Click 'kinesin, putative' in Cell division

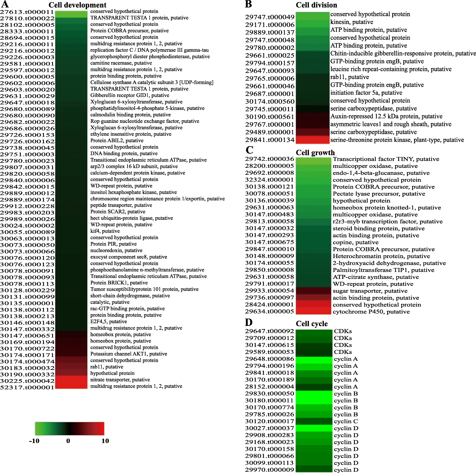tap(351, 22)
